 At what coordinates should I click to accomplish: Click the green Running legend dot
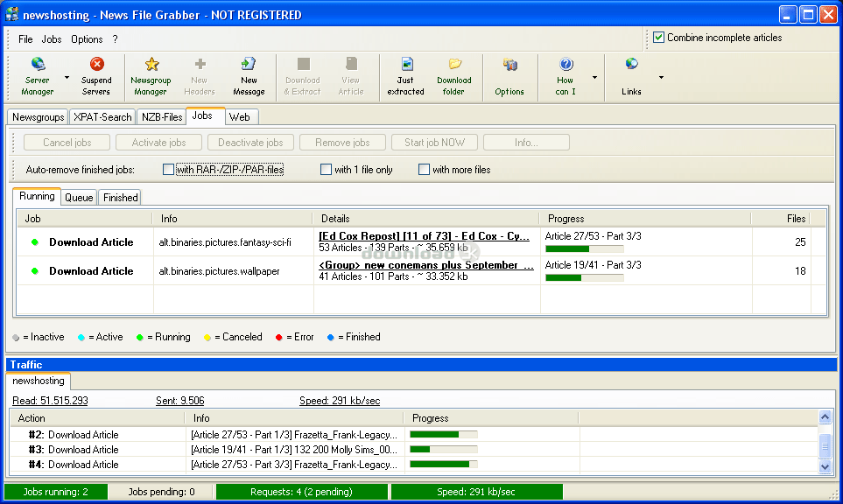(x=140, y=338)
